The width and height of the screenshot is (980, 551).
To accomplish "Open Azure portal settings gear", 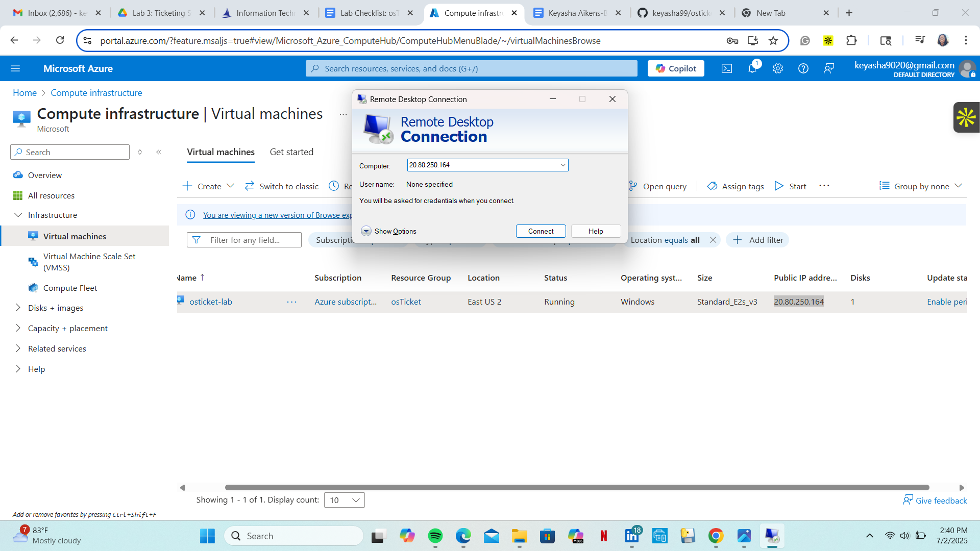I will tap(778, 68).
